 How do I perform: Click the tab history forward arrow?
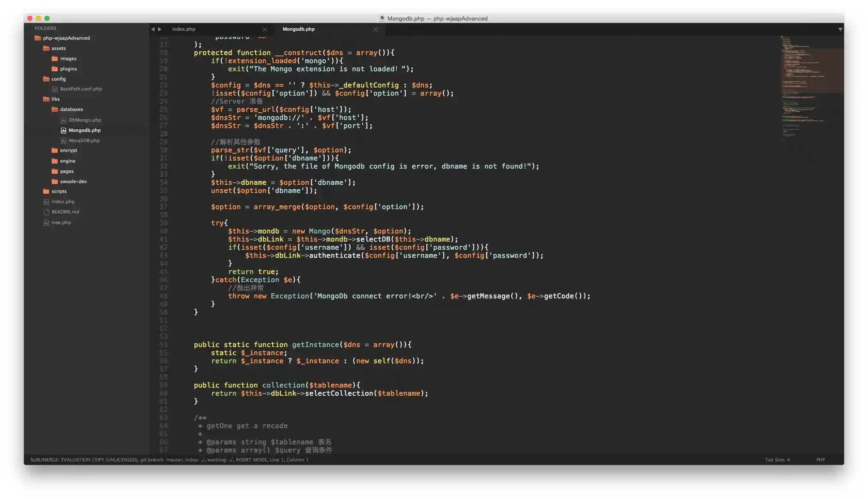(x=160, y=29)
